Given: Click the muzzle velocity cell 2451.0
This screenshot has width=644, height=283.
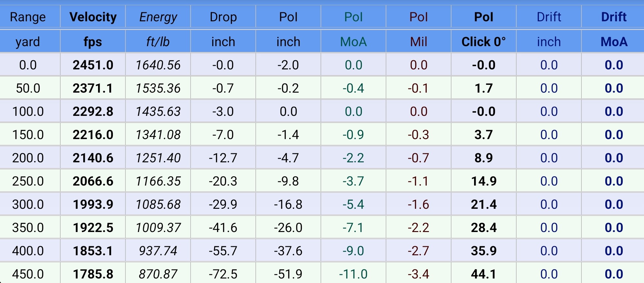Looking at the screenshot, I should (x=93, y=65).
